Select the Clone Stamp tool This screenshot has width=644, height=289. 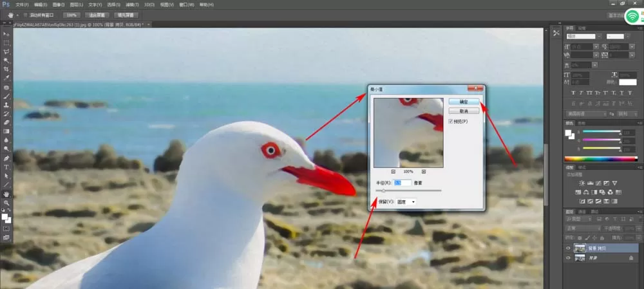[6, 105]
